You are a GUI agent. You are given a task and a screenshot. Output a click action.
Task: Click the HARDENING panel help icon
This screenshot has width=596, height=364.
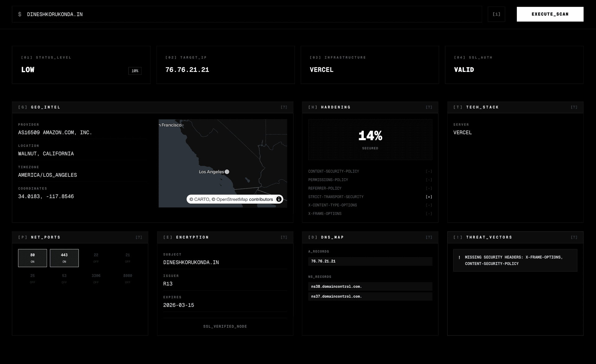tap(429, 107)
